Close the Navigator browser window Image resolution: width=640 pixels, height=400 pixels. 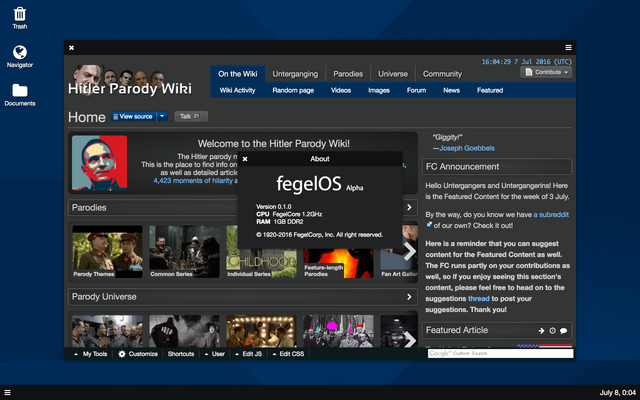pos(71,48)
